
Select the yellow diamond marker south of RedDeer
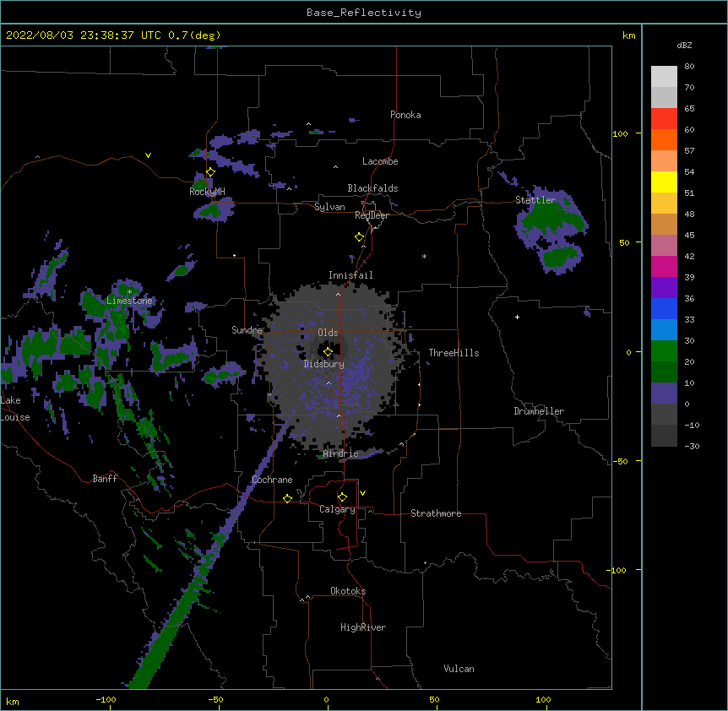(x=359, y=237)
